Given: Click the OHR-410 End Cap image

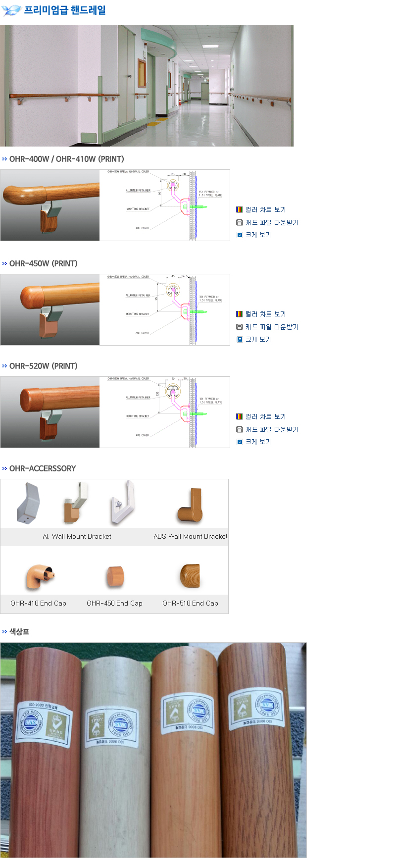Looking at the screenshot, I should click(x=40, y=576).
